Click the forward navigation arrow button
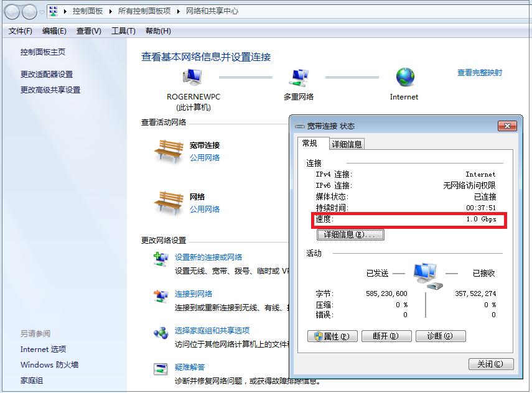This screenshot has width=532, height=393. [x=29, y=12]
